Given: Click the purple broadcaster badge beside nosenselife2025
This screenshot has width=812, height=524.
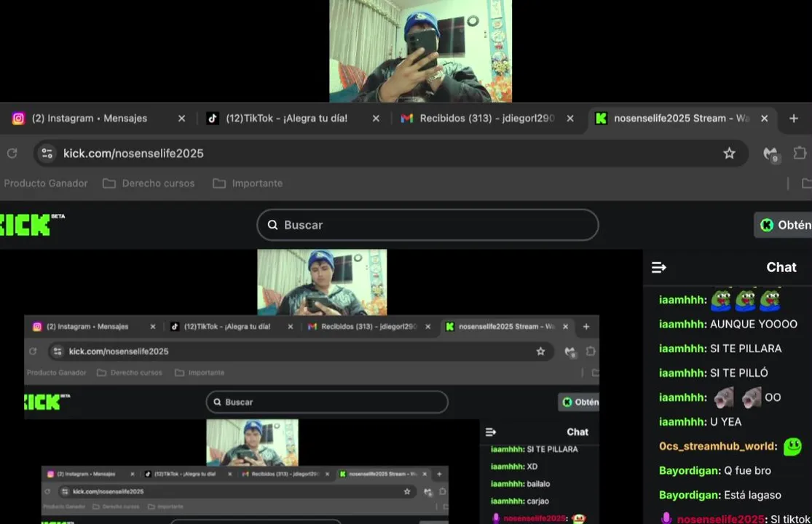Looking at the screenshot, I should pyautogui.click(x=666, y=517).
